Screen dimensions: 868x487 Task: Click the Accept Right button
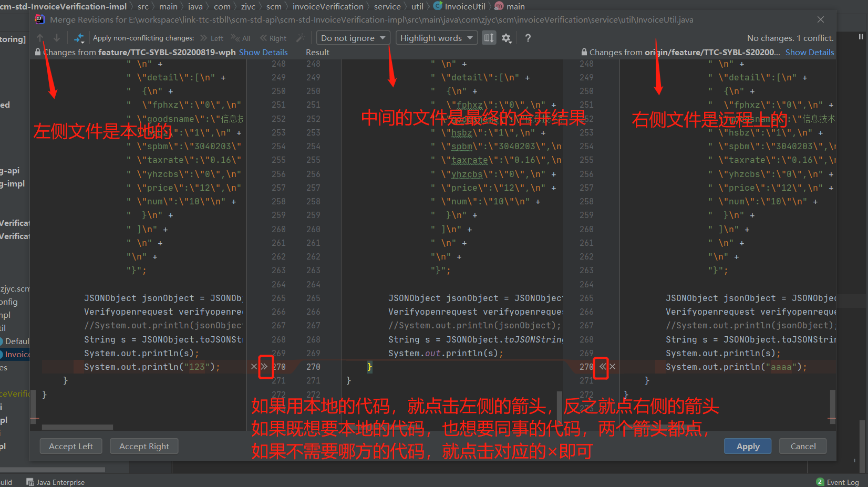point(144,446)
